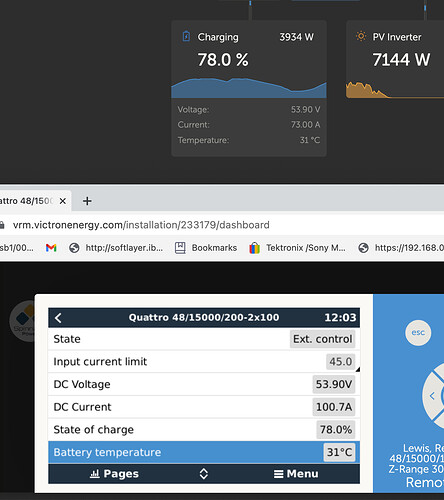Close the Quattro 48/150 browser tab

63,201
